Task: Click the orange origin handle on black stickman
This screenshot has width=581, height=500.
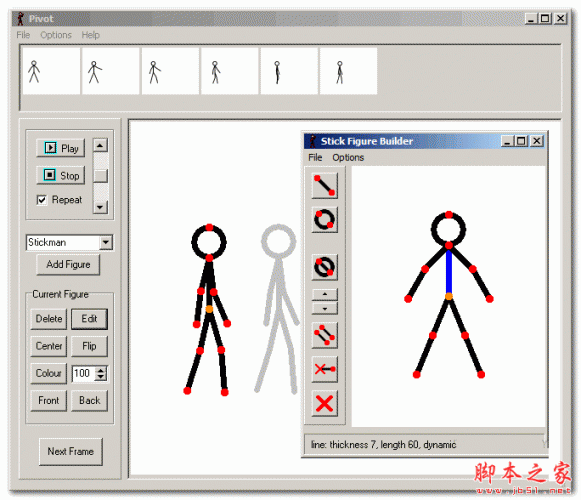Action: [x=209, y=309]
